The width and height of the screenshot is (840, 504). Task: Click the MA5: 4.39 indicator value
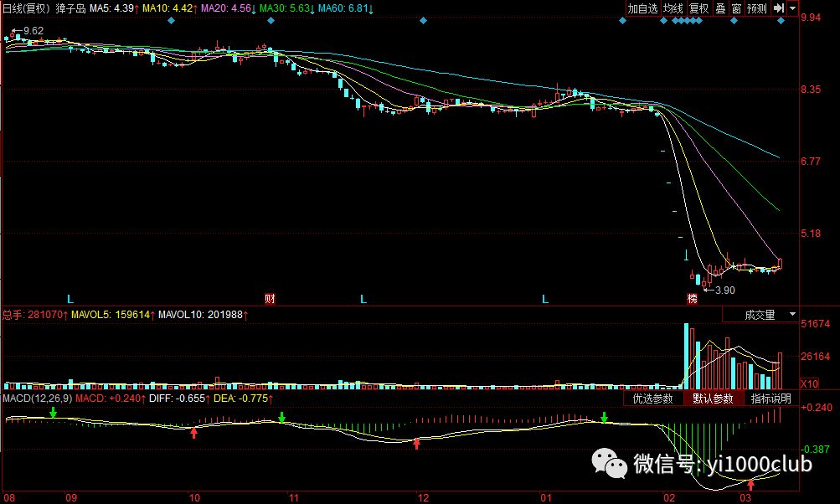click(114, 8)
